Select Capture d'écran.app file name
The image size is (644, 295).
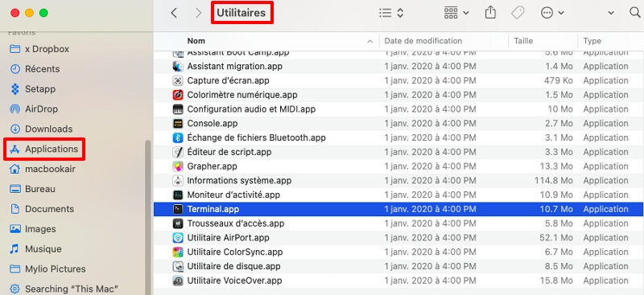pos(228,80)
